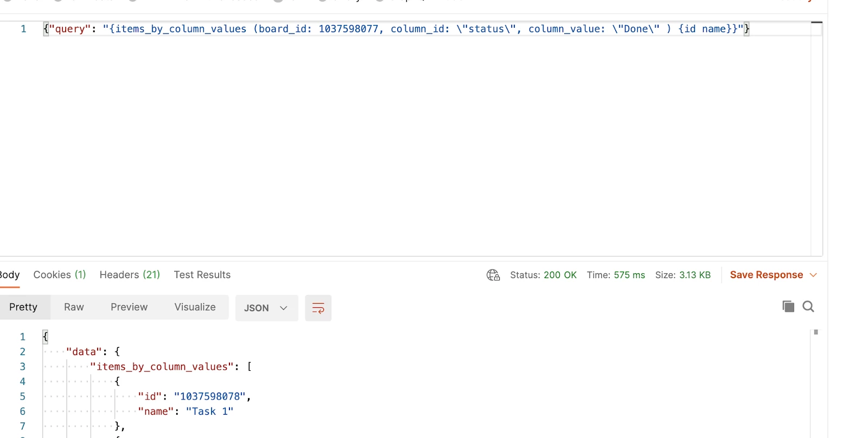
Task: Click the Size 3.13 KB readout
Action: point(682,275)
